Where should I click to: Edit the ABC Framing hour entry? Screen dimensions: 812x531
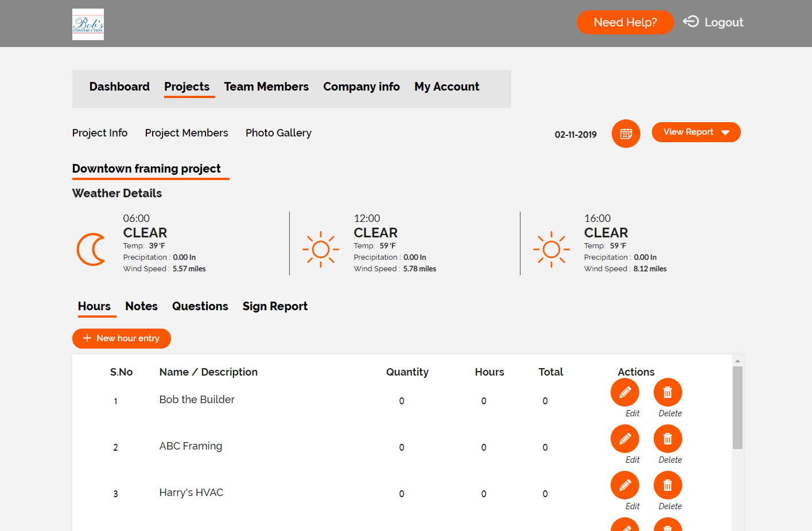pos(625,439)
